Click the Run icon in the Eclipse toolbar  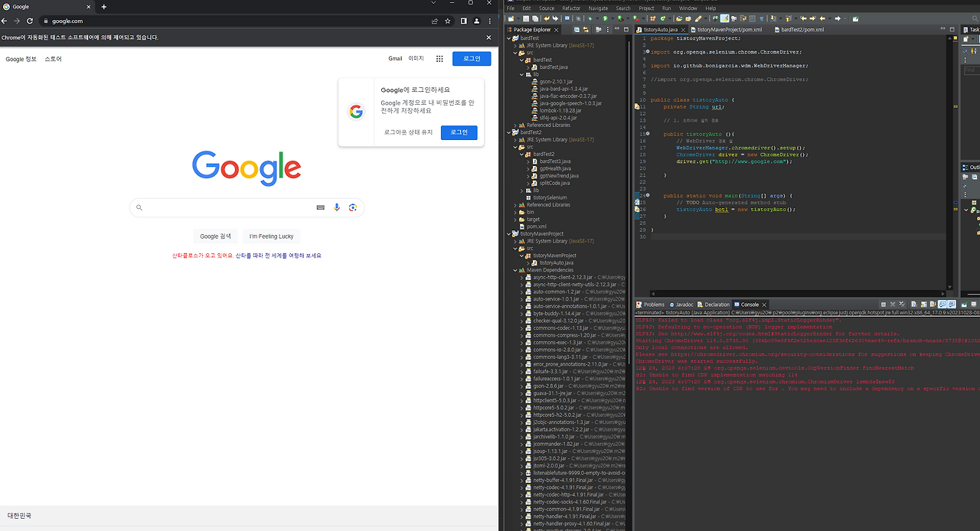click(605, 19)
